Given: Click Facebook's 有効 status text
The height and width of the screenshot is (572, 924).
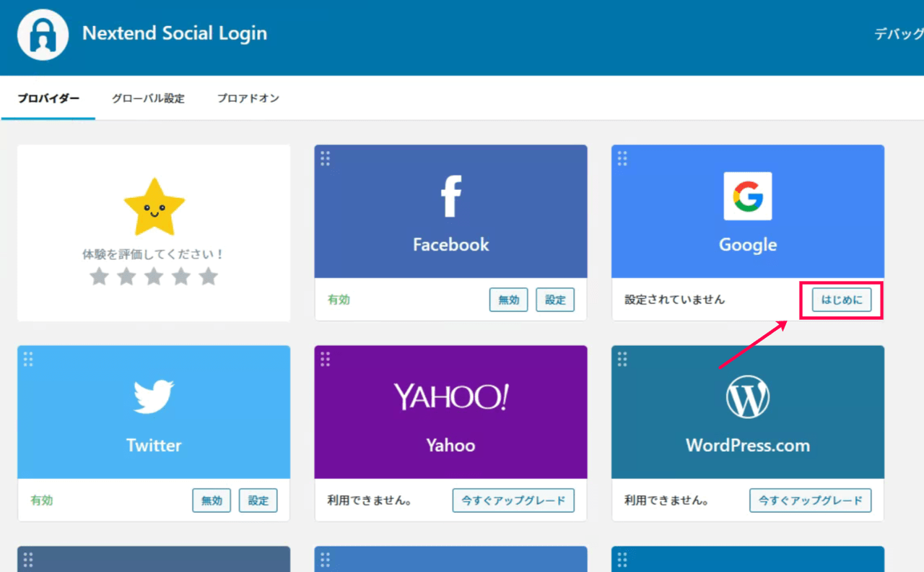Looking at the screenshot, I should (x=339, y=300).
